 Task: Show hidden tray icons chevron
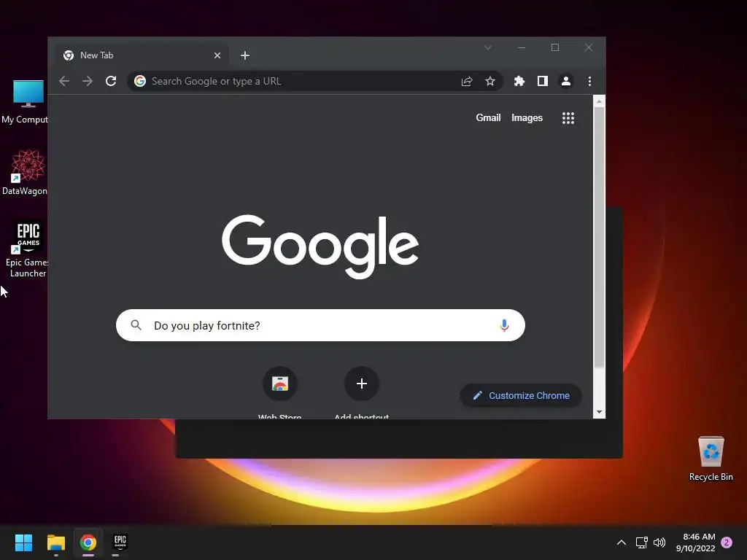tap(622, 542)
